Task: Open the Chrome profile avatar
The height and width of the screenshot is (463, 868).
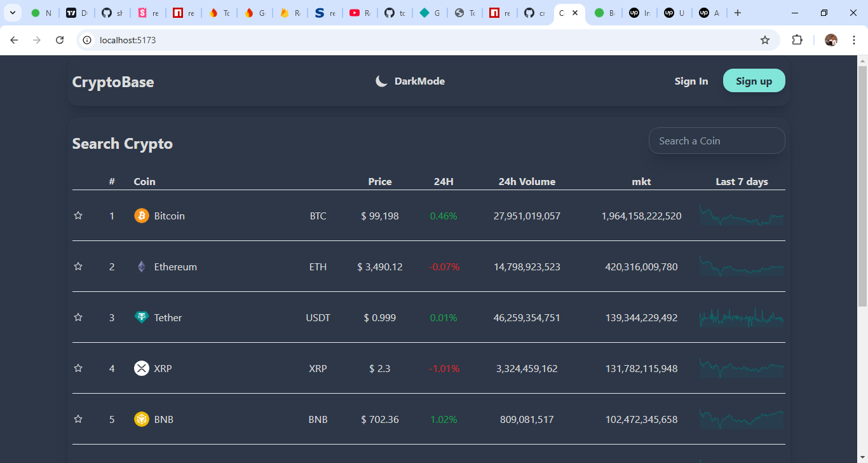Action: pyautogui.click(x=831, y=40)
